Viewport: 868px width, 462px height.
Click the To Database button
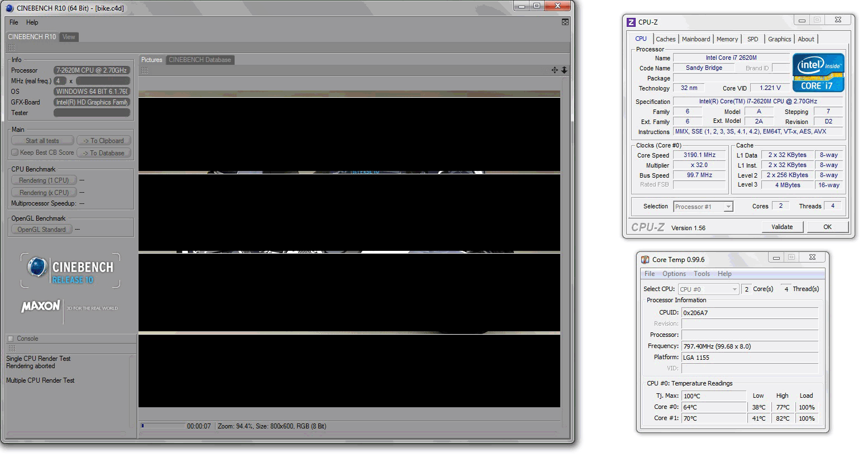tap(104, 153)
